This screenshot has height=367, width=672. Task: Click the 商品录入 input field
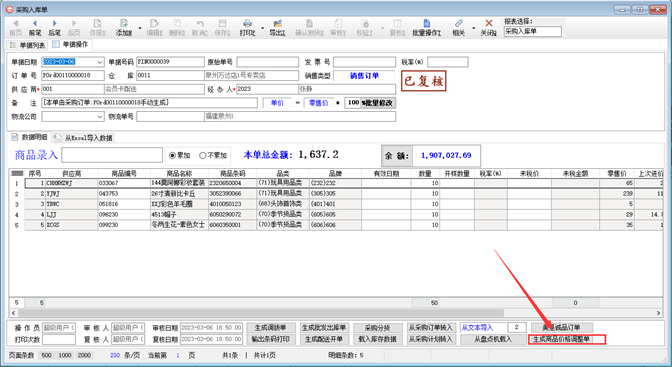(x=112, y=155)
